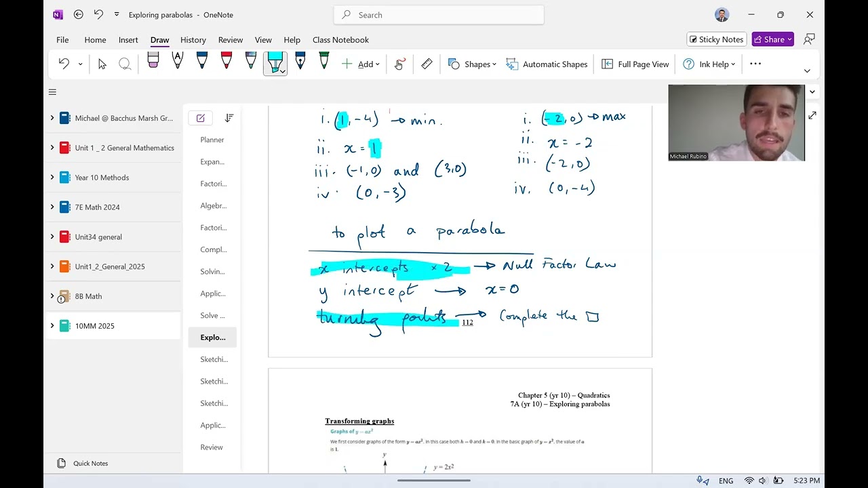Click the add new page icon
Viewport: 868px width, 488px height.
[x=201, y=118]
